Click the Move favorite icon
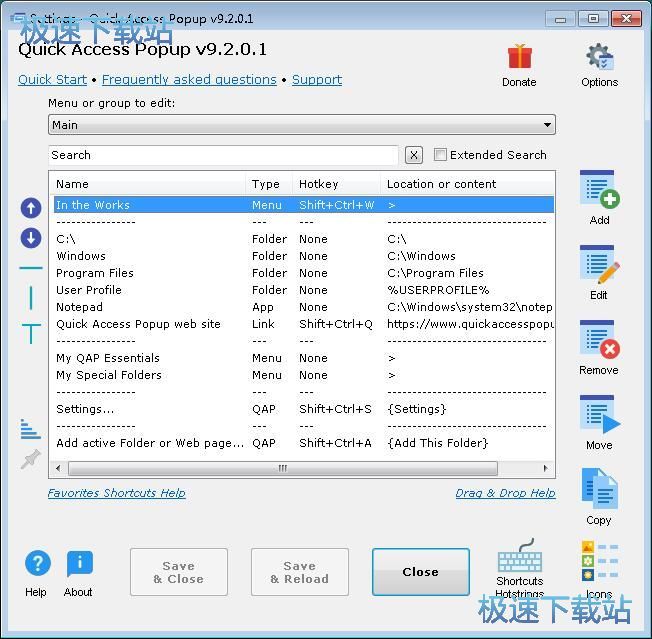The height and width of the screenshot is (639, 652). click(x=599, y=414)
